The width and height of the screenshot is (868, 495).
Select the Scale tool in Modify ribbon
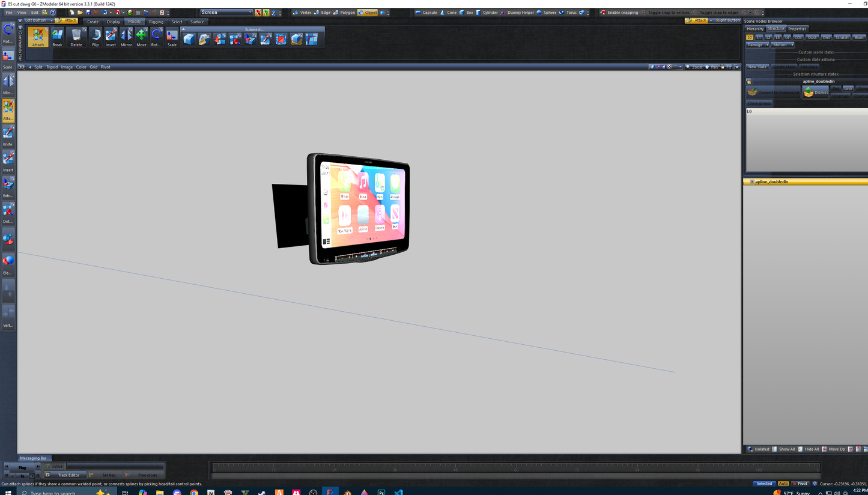172,37
